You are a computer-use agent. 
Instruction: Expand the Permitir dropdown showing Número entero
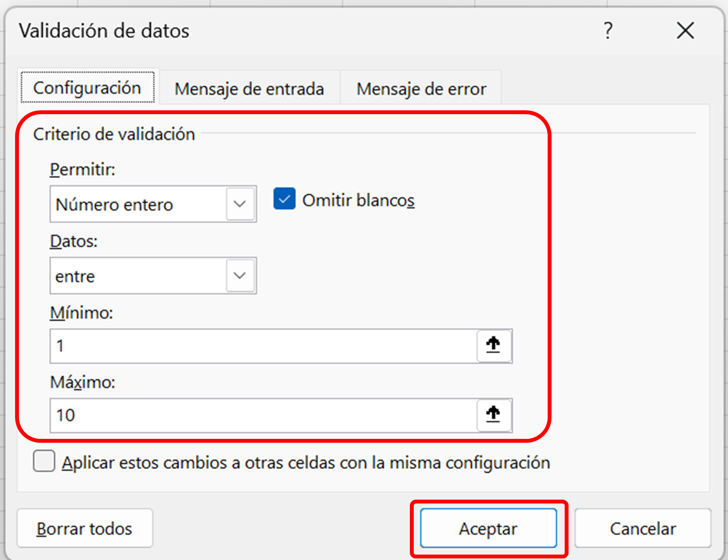240,204
